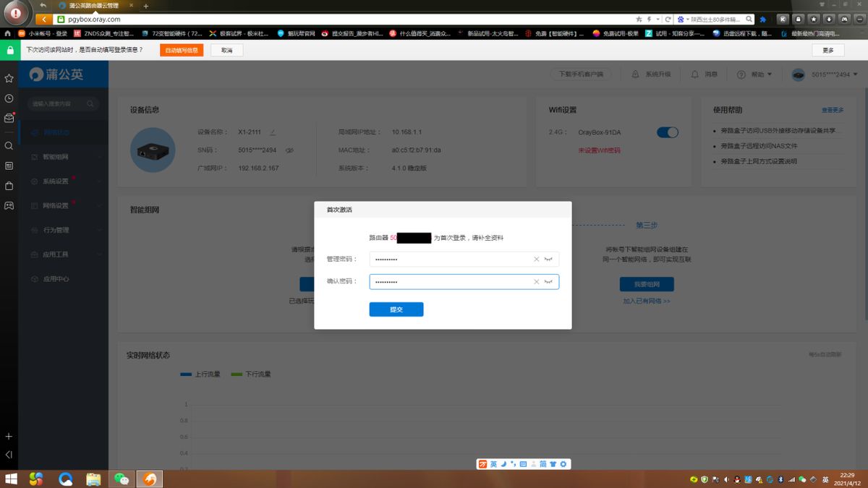Open the browser download manager icon

[x=829, y=20]
